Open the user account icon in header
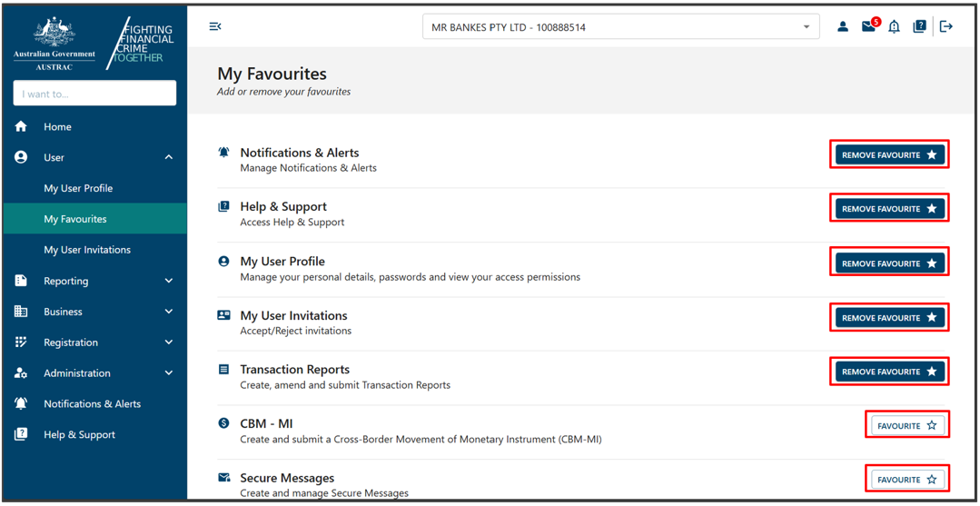The image size is (980, 506). pos(843,27)
